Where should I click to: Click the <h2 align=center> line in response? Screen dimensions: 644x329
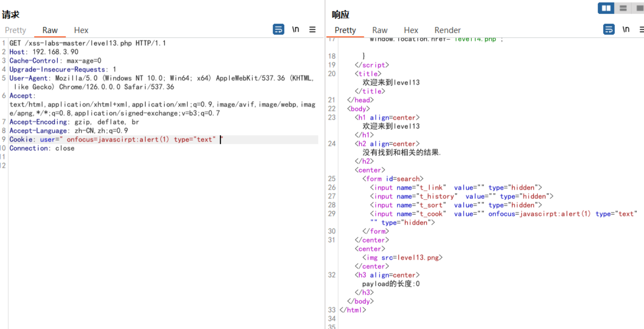pos(387,144)
